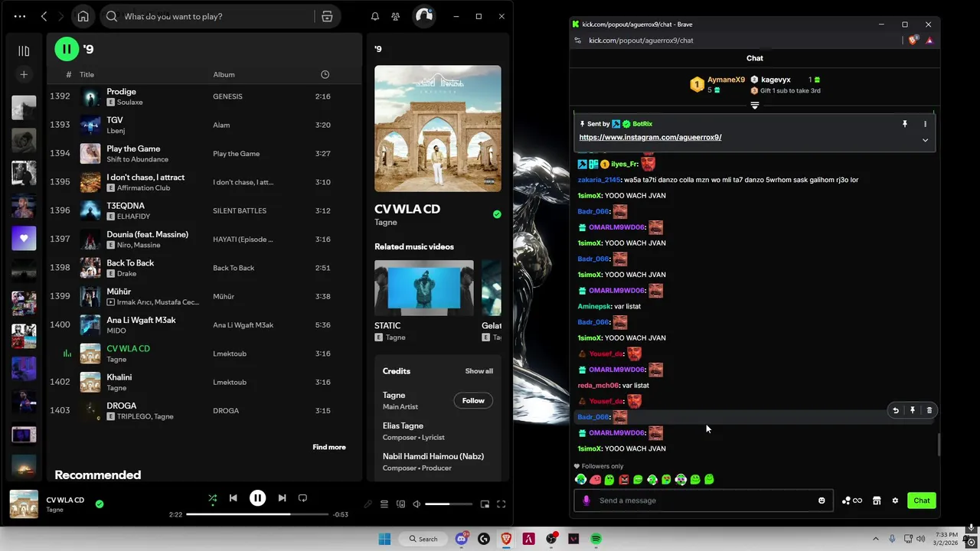Expand the pinned message chevron
This screenshot has width=980, height=551.
coord(925,140)
